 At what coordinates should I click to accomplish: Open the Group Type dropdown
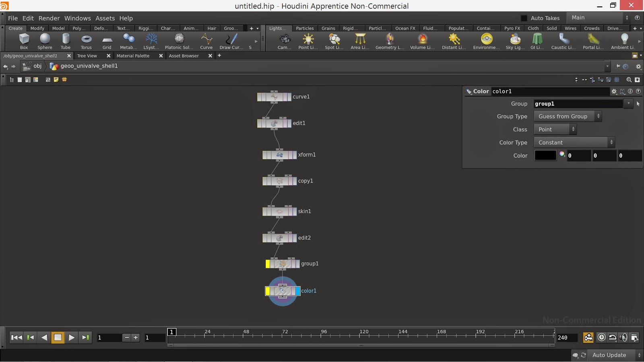(x=567, y=116)
